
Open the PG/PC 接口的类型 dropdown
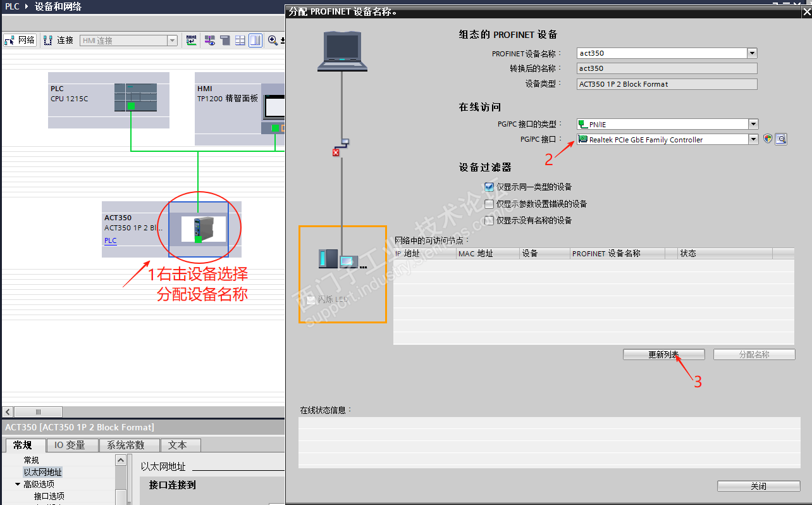(x=753, y=125)
